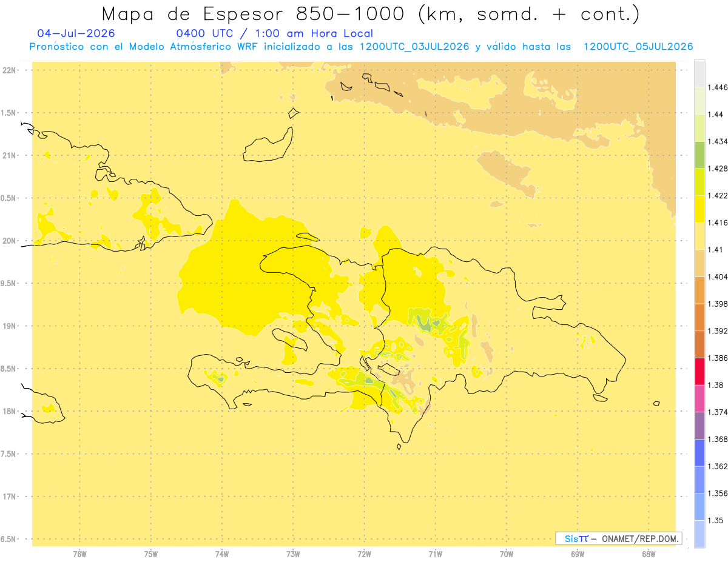Viewport: 728px width, 562px height.
Task: Click the legend value '1.35'
Action: click(x=716, y=520)
